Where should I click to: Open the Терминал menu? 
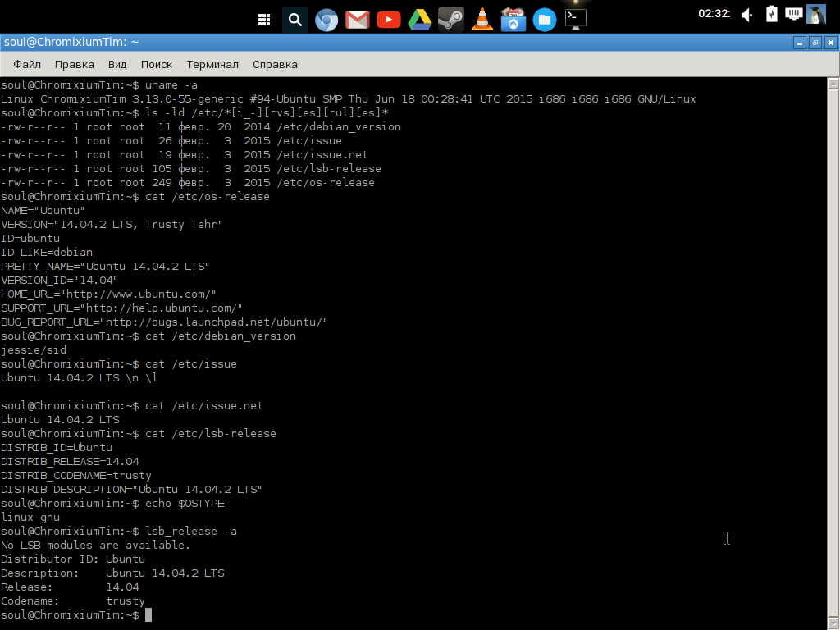pyautogui.click(x=212, y=64)
